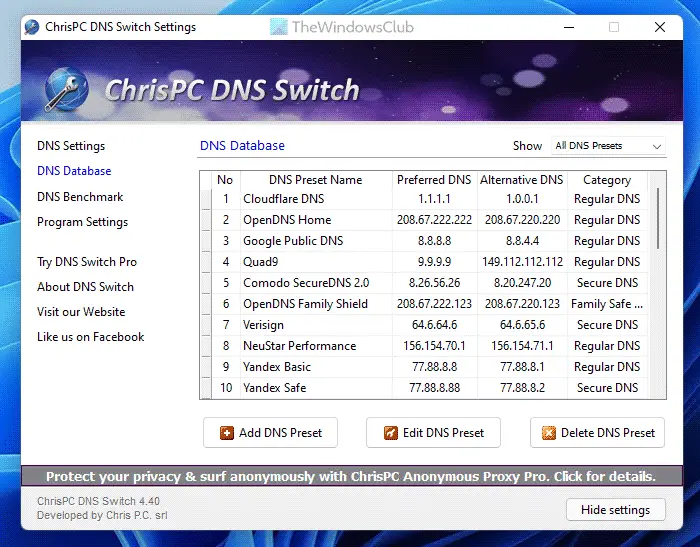Click the ChrisPC globe-and-wrench logo in the banner
Screen dimensions: 700x547
click(66, 89)
